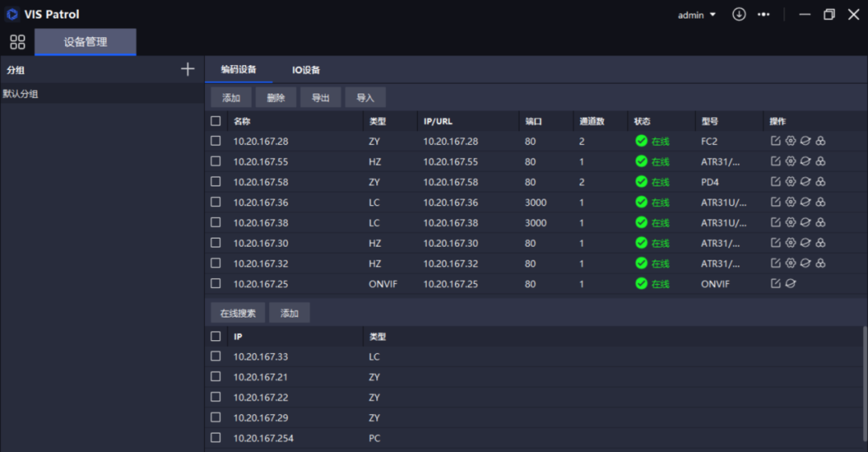Select 默认分组 in the group list
The image size is (868, 452).
21,93
